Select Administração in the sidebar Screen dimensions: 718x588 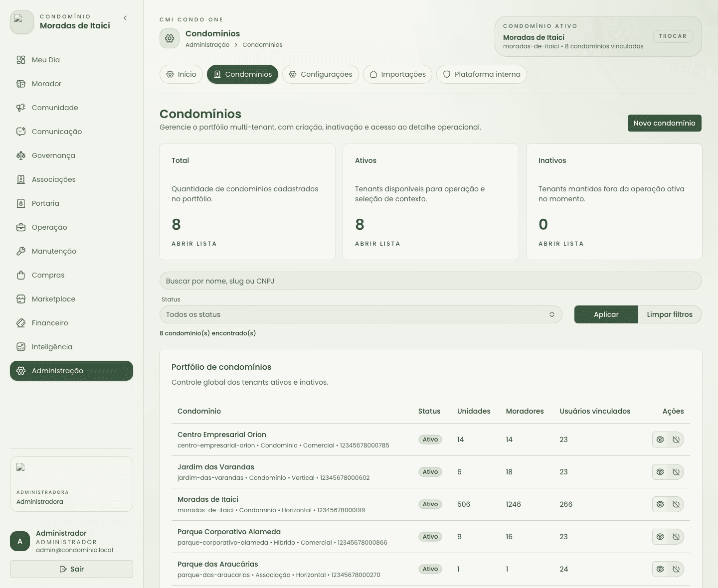pyautogui.click(x=71, y=371)
